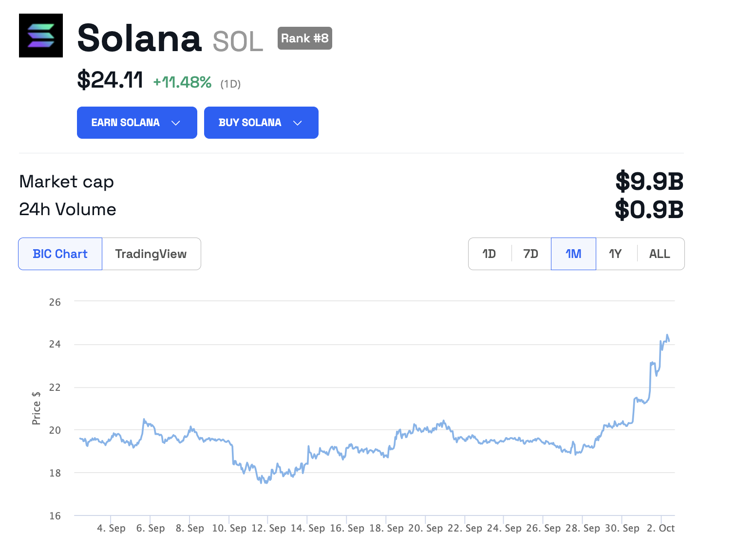Switch to the TradingView tab
Viewport: 756px width, 551px height.
151,254
